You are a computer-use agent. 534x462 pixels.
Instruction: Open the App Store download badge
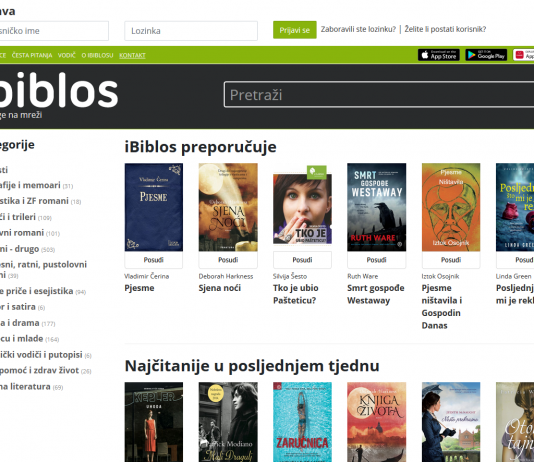(439, 55)
